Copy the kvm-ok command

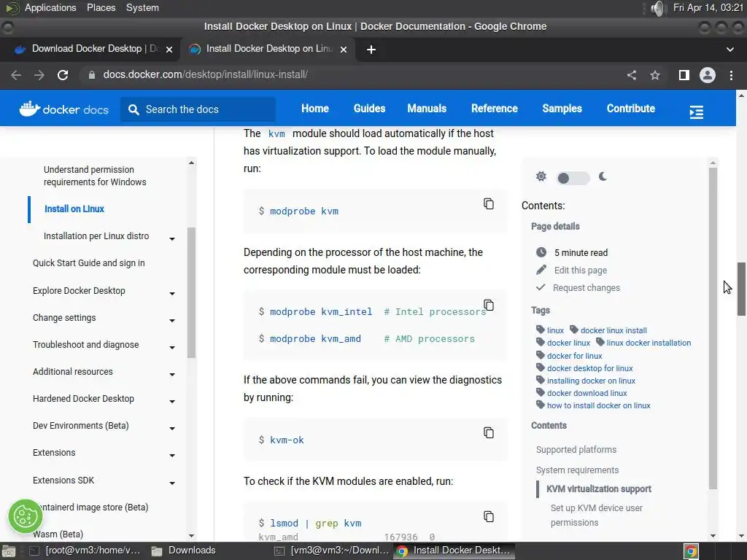488,432
